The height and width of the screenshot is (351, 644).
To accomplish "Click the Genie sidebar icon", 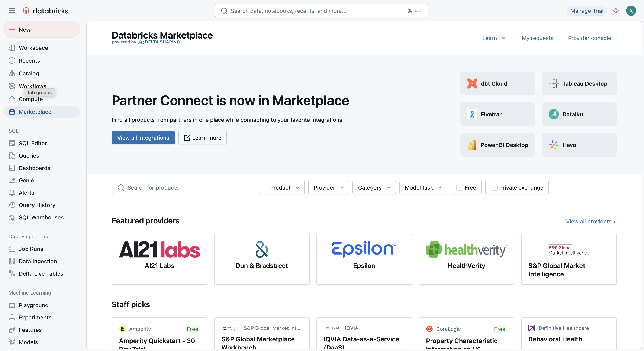I will [12, 180].
